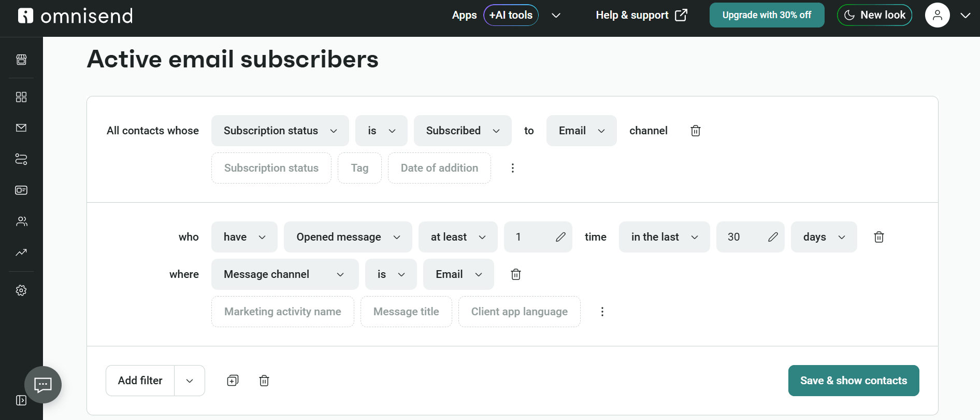
Task: Click Save & show contacts
Action: [x=854, y=381]
